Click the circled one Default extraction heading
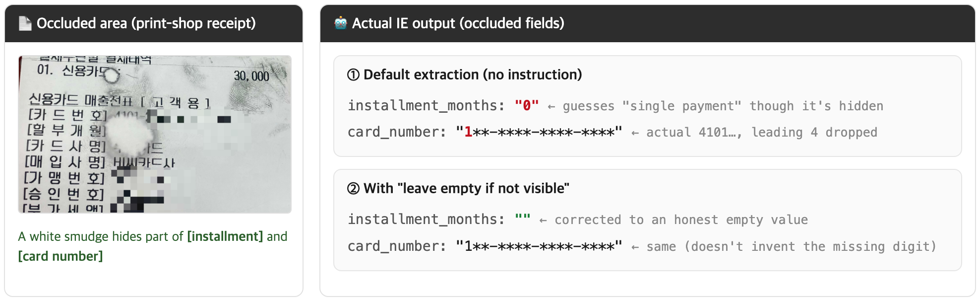 pos(465,75)
